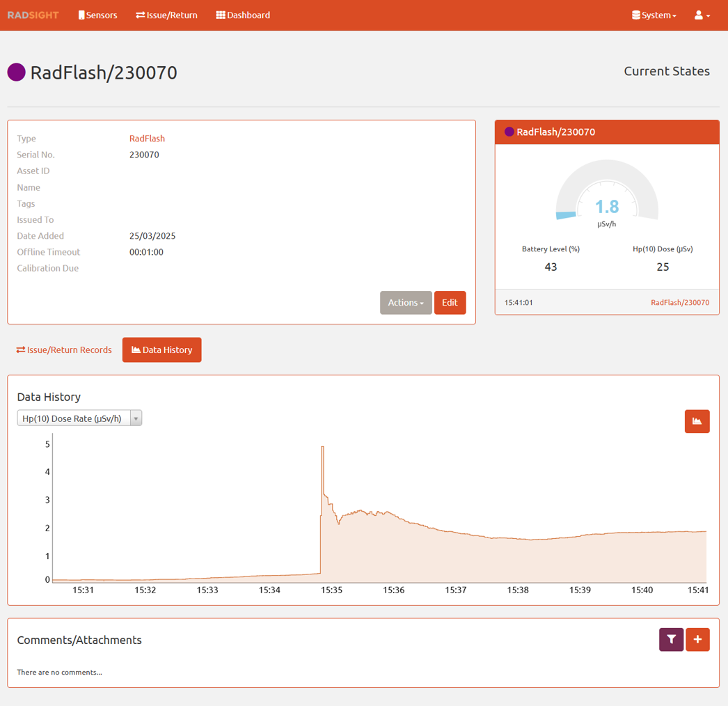Select the Data History tab

click(x=161, y=350)
